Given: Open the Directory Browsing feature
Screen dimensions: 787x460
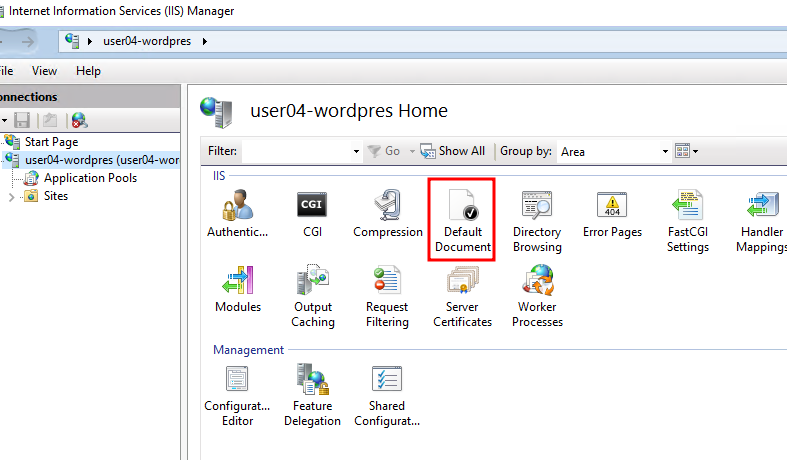Looking at the screenshot, I should pyautogui.click(x=537, y=220).
